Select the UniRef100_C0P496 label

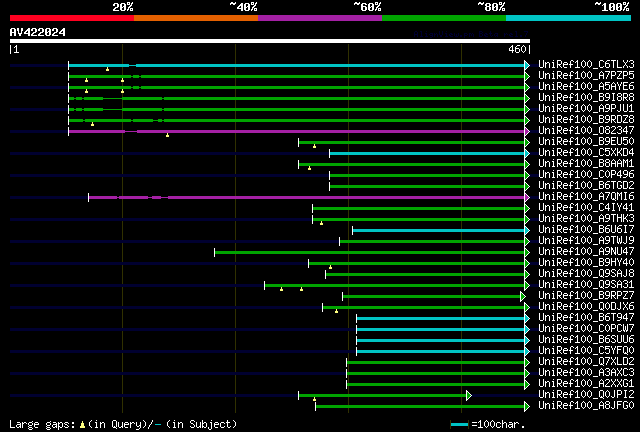tap(586, 175)
